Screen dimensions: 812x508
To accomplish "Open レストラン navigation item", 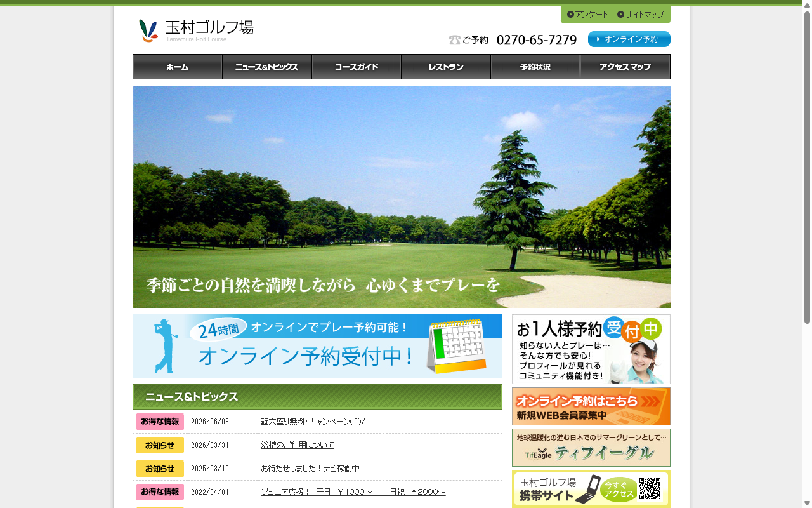I will tap(446, 67).
